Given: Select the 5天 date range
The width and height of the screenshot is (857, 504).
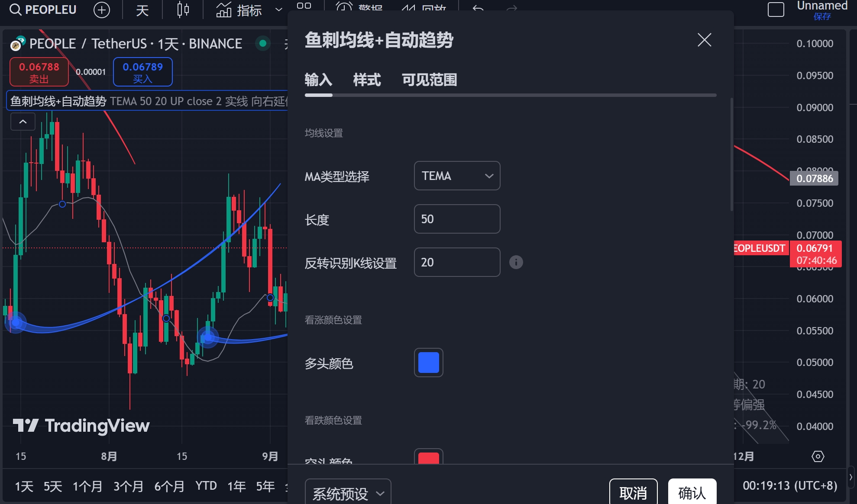Looking at the screenshot, I should (x=53, y=486).
